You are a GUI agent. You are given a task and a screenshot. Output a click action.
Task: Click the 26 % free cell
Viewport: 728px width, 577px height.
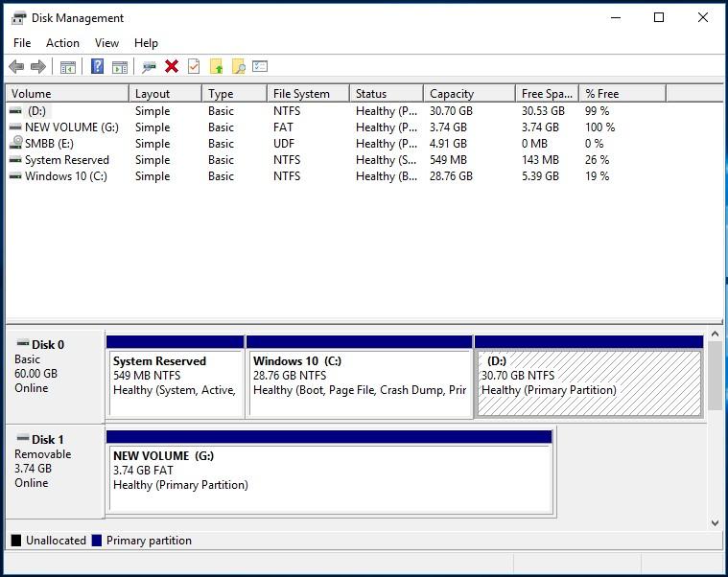pos(597,160)
